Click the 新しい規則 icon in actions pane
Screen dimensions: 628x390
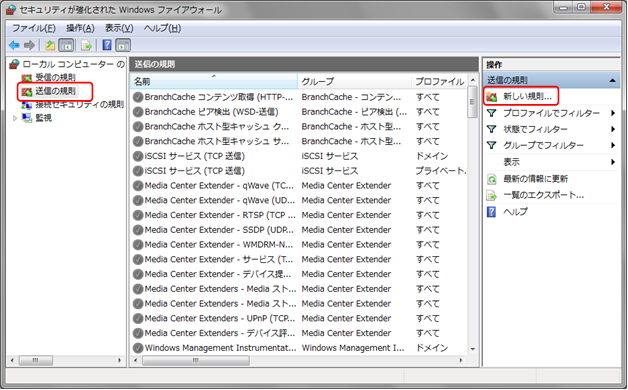[492, 96]
